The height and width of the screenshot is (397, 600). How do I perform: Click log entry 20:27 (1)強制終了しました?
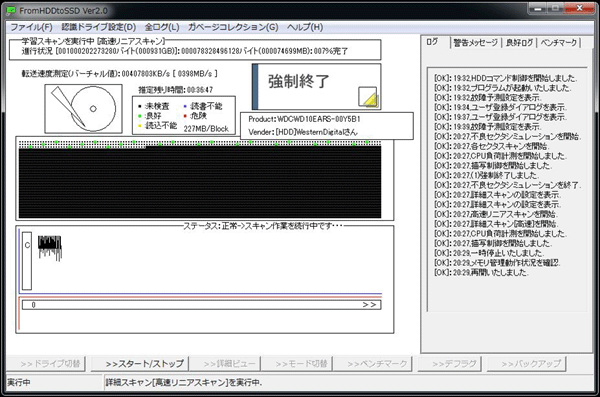(487, 175)
